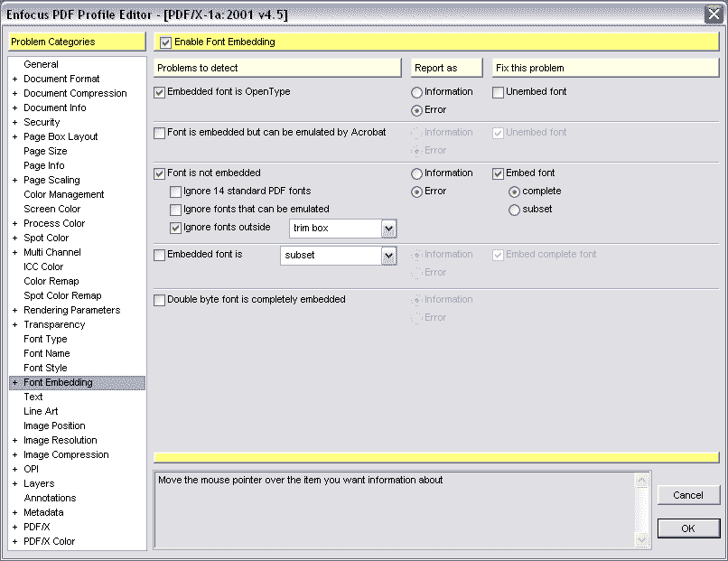Select the Line Art category
728x561 pixels.
click(x=41, y=411)
